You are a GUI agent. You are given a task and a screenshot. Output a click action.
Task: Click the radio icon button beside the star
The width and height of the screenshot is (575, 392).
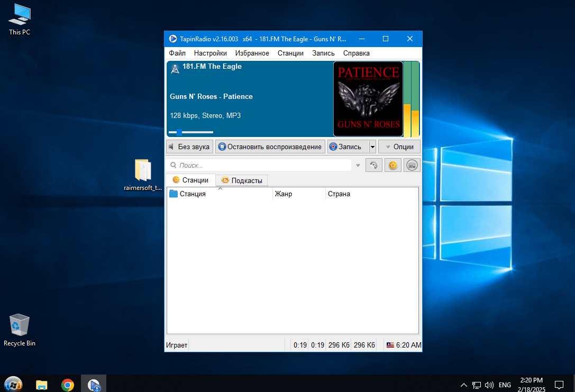(412, 166)
